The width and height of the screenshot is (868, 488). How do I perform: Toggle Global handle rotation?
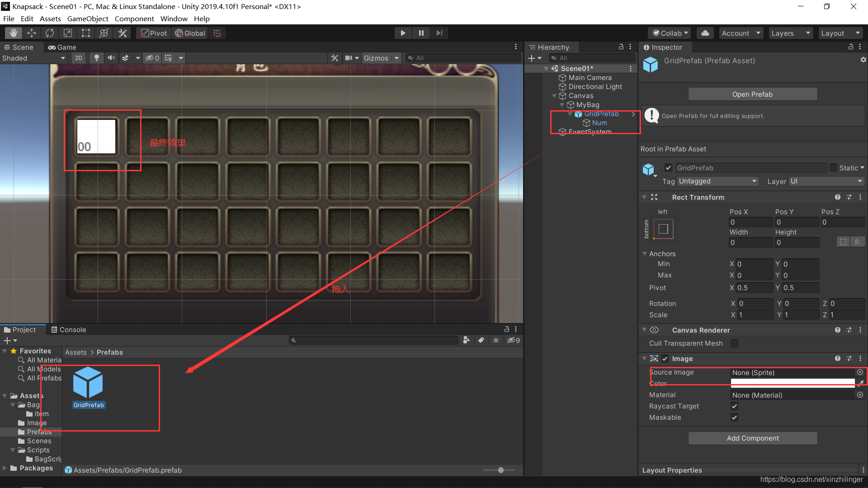tap(190, 33)
